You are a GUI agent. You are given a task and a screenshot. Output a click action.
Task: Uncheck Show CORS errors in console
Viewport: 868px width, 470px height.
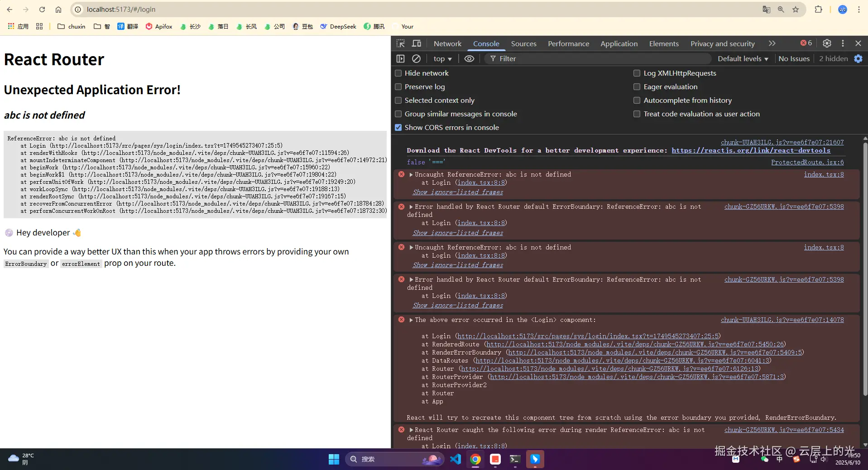398,128
